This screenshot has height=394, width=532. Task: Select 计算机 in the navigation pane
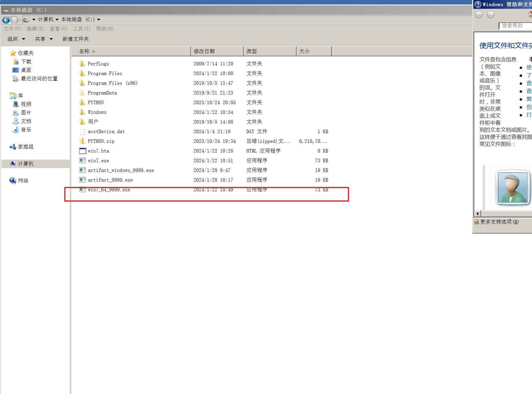click(26, 164)
